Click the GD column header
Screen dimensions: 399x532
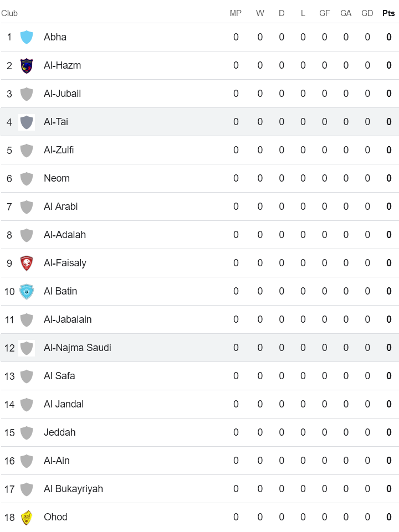coord(367,13)
